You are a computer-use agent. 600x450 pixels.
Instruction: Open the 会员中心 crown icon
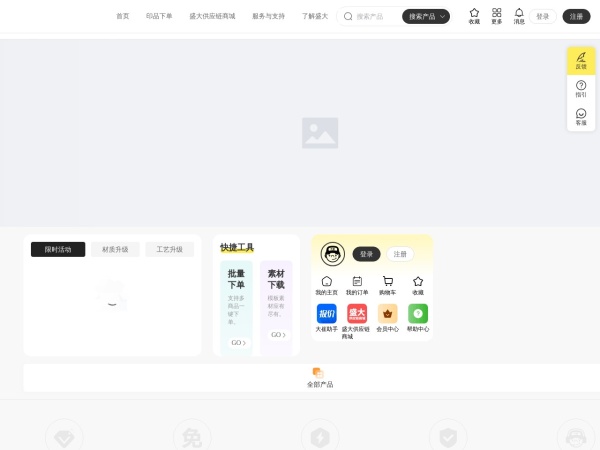pos(387,314)
